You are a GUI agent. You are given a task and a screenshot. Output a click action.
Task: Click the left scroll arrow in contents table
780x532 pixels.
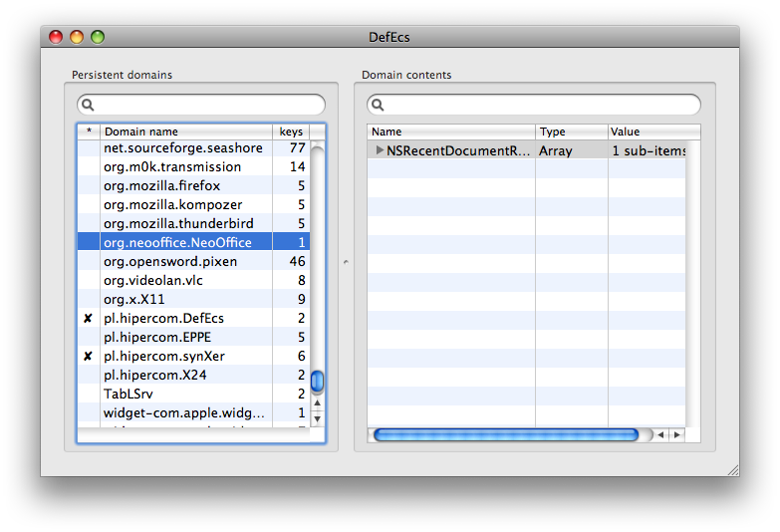[662, 435]
